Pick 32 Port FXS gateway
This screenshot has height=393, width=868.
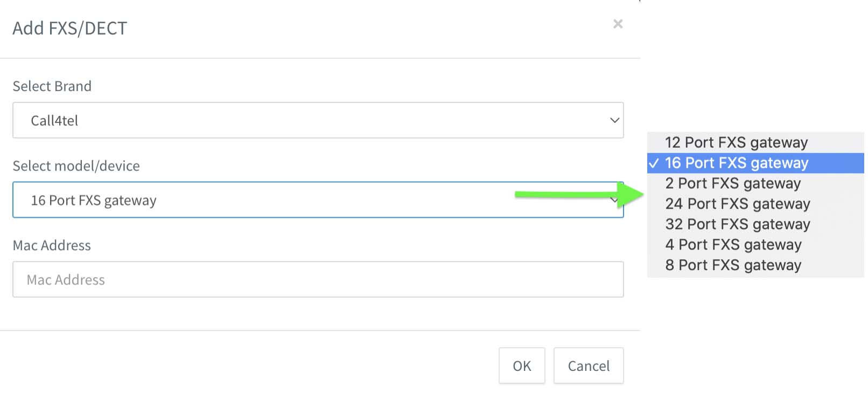(x=755, y=224)
